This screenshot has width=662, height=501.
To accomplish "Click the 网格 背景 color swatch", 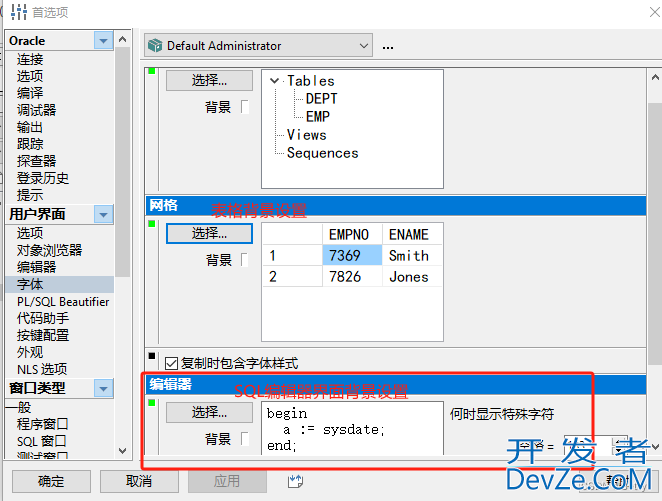I will (x=245, y=260).
